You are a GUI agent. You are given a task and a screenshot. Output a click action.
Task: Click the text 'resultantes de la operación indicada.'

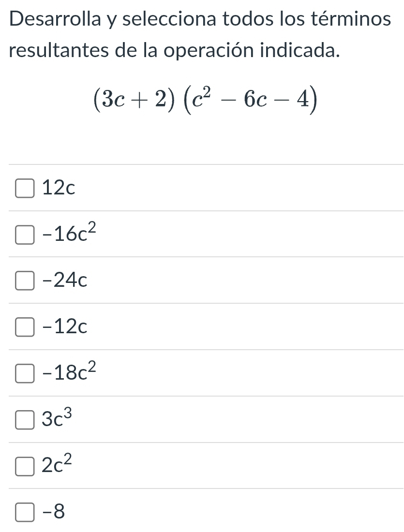coord(175,51)
